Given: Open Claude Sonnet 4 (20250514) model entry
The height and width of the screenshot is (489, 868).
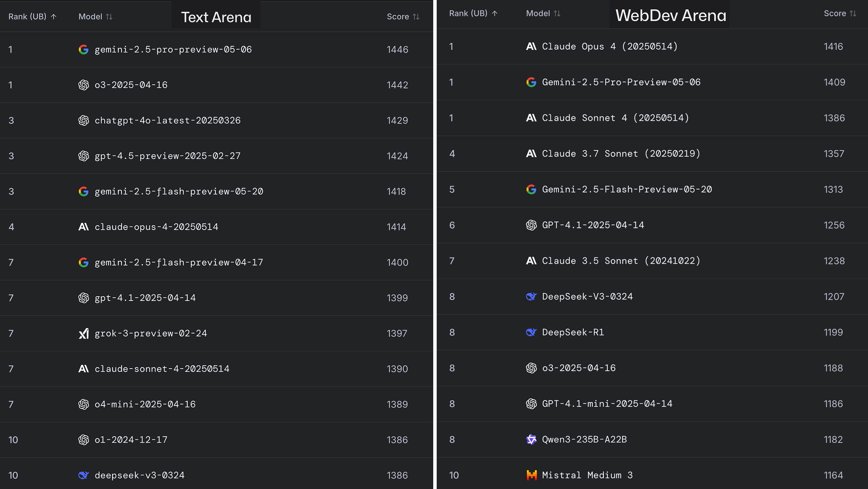Looking at the screenshot, I should [x=616, y=118].
